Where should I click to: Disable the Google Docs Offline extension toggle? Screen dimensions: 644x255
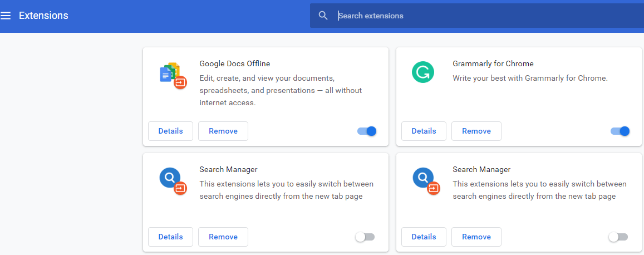click(367, 131)
